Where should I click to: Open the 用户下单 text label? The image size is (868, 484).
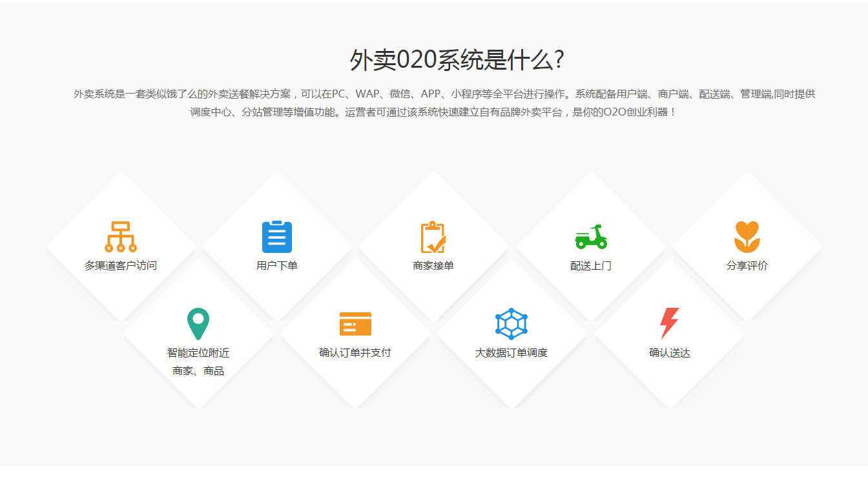pos(277,265)
